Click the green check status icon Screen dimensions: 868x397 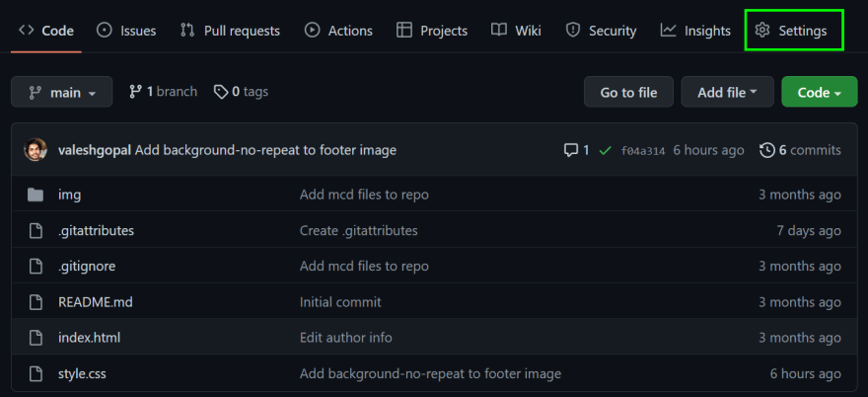pos(605,150)
